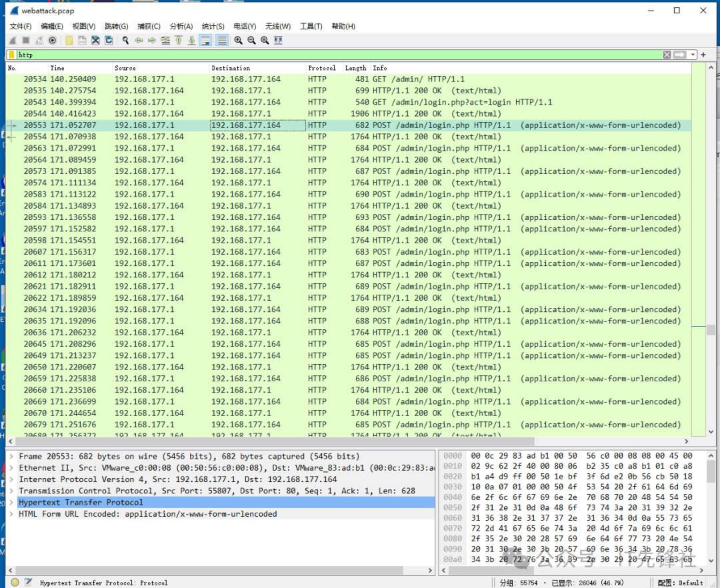Click the find packet magnifier icon
Viewport: 720px width, 588px height.
125,41
